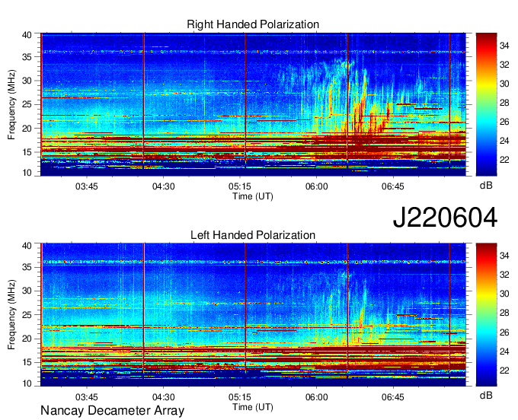518x420 pixels.
Task: Click the 32 dB label on upper colorbar
Action: tap(504, 65)
